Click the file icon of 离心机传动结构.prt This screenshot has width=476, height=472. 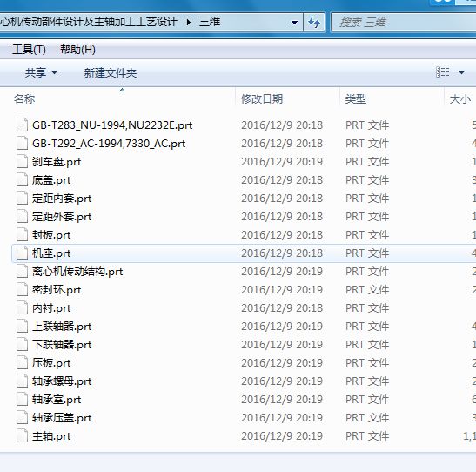pos(22,272)
